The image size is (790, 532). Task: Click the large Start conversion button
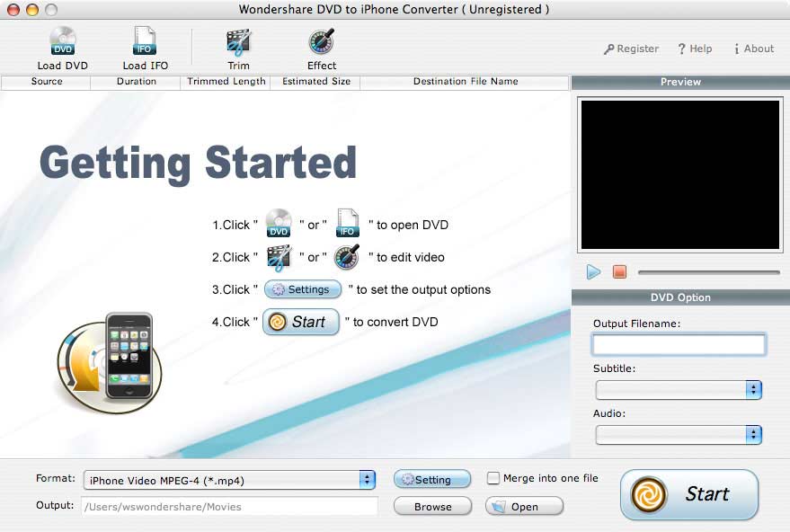(689, 494)
